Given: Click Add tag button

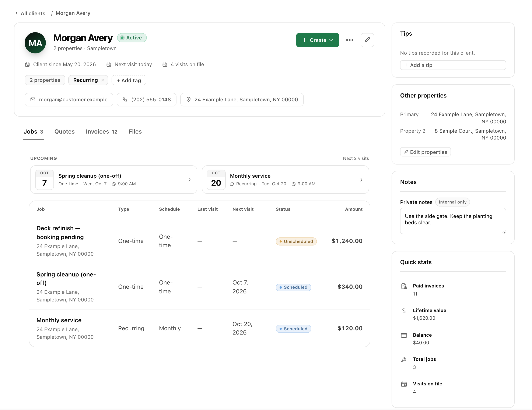Looking at the screenshot, I should pyautogui.click(x=129, y=80).
